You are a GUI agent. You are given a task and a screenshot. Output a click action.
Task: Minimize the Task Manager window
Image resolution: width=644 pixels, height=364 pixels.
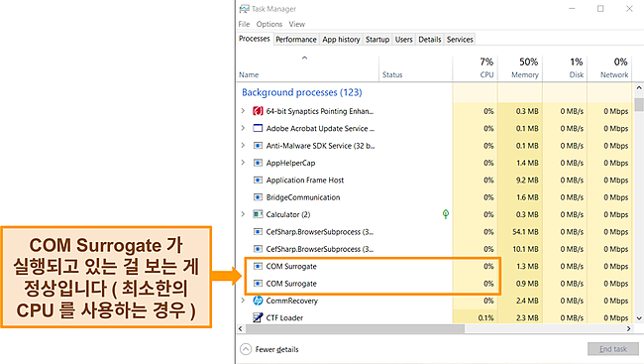tap(572, 9)
